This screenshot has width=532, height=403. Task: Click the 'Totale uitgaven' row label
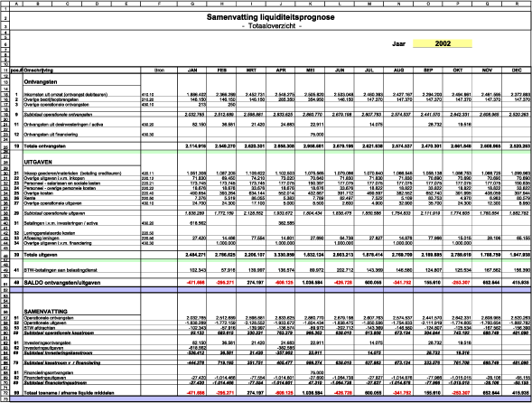(x=41, y=255)
